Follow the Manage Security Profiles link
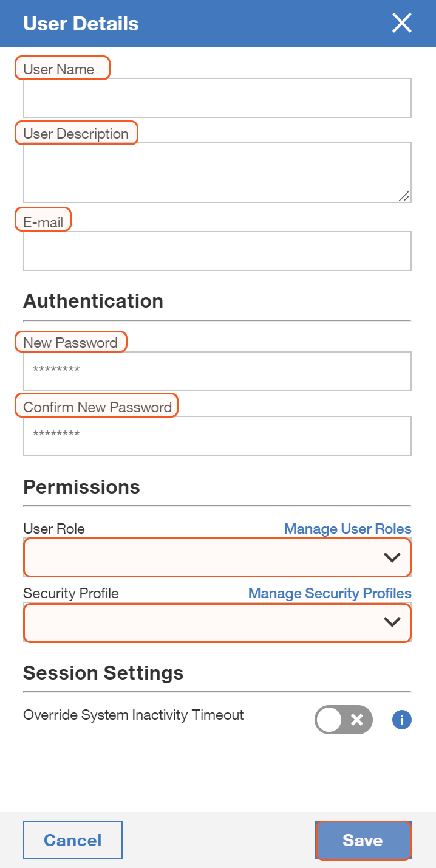Screen dimensions: 436x868 330,593
